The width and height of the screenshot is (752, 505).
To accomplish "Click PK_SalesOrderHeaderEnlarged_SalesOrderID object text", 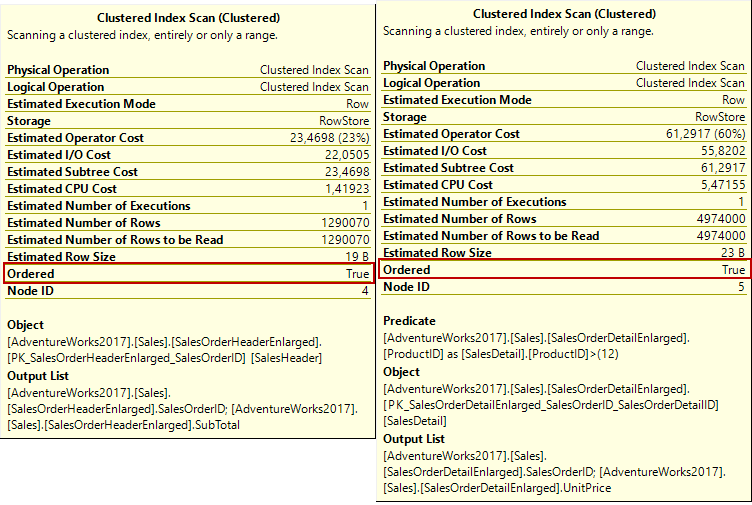I will pos(127,358).
